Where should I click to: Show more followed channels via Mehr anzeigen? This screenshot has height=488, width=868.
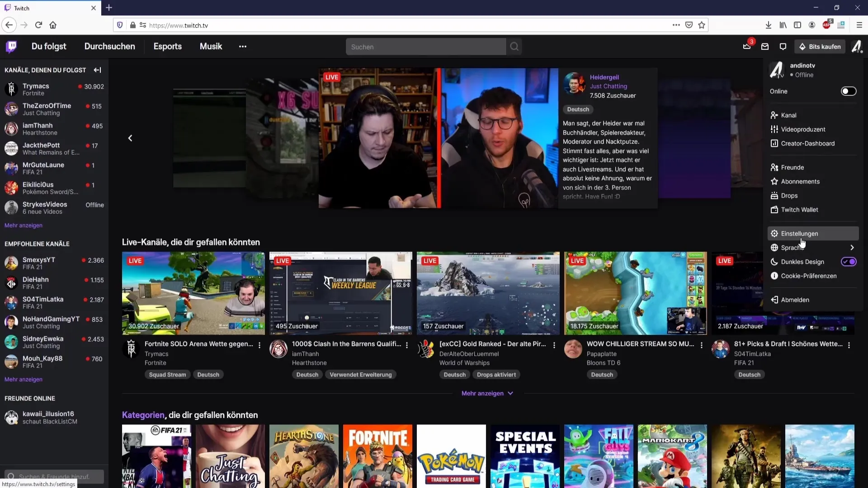coord(24,225)
